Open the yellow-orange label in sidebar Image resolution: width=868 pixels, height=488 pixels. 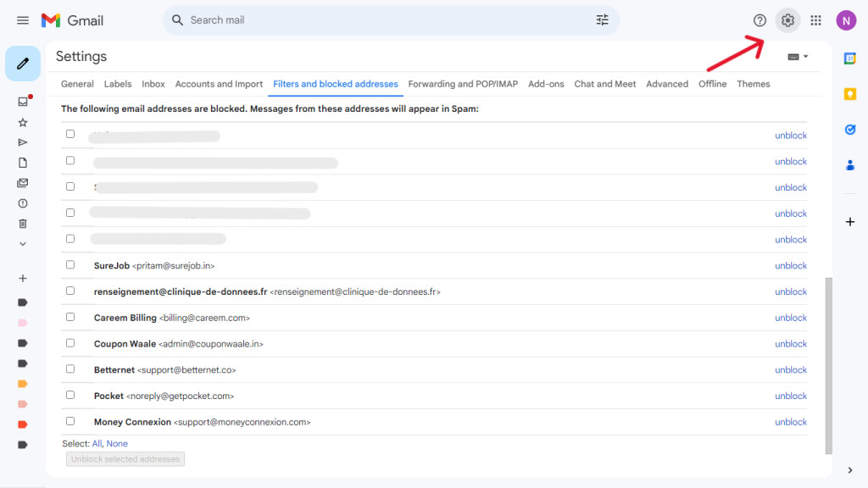23,384
